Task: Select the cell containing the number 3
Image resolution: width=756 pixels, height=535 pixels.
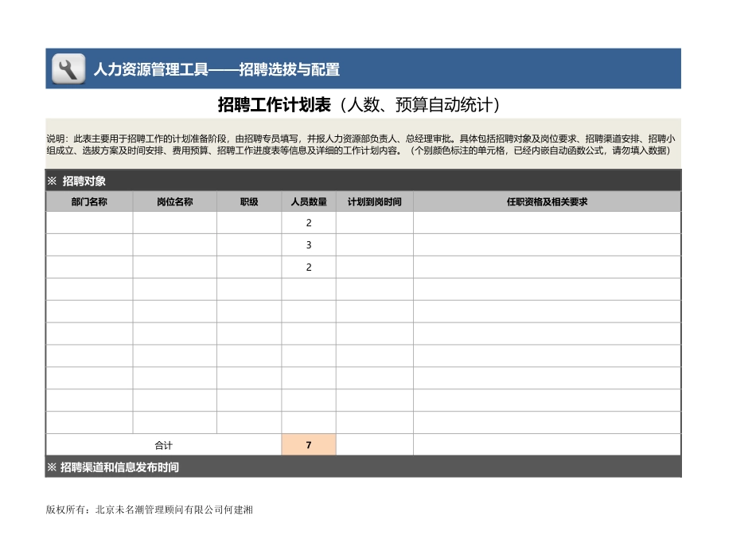Action: pyautogui.click(x=308, y=245)
